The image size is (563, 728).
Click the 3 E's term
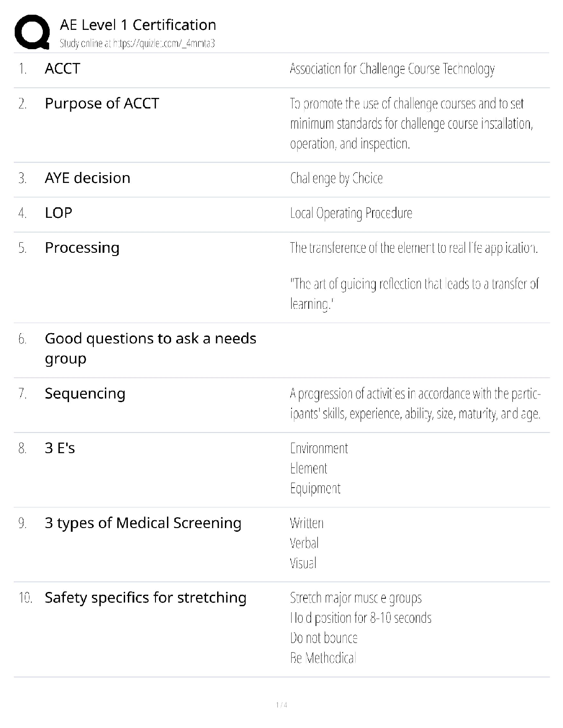[60, 448]
